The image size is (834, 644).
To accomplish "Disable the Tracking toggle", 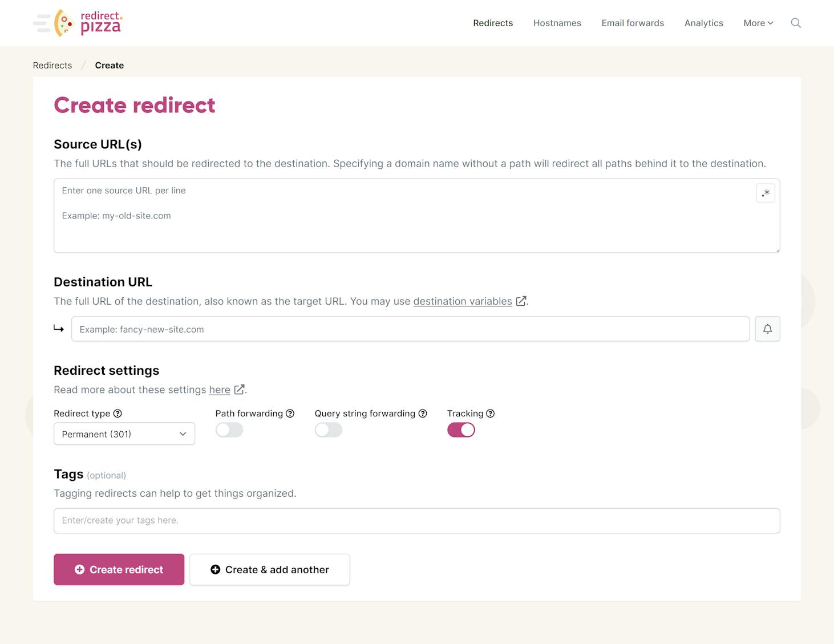I will click(461, 430).
